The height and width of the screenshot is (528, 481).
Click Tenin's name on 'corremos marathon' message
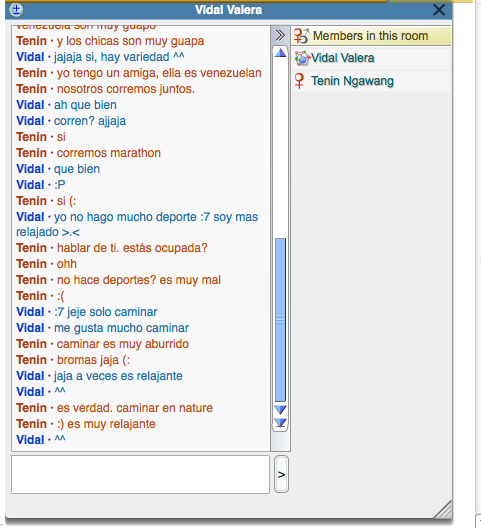coord(31,153)
